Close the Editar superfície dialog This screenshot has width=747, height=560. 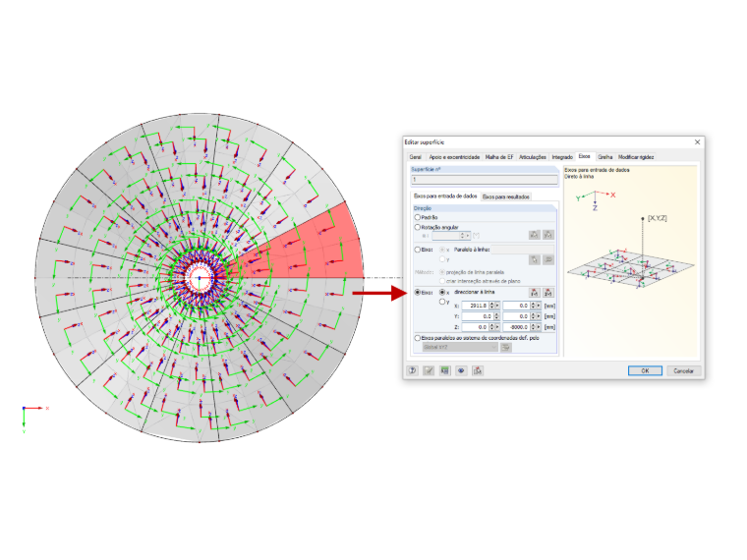[697, 141]
